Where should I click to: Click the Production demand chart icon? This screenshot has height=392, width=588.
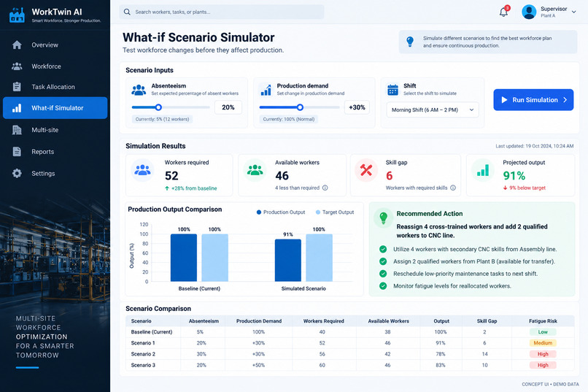(x=266, y=90)
